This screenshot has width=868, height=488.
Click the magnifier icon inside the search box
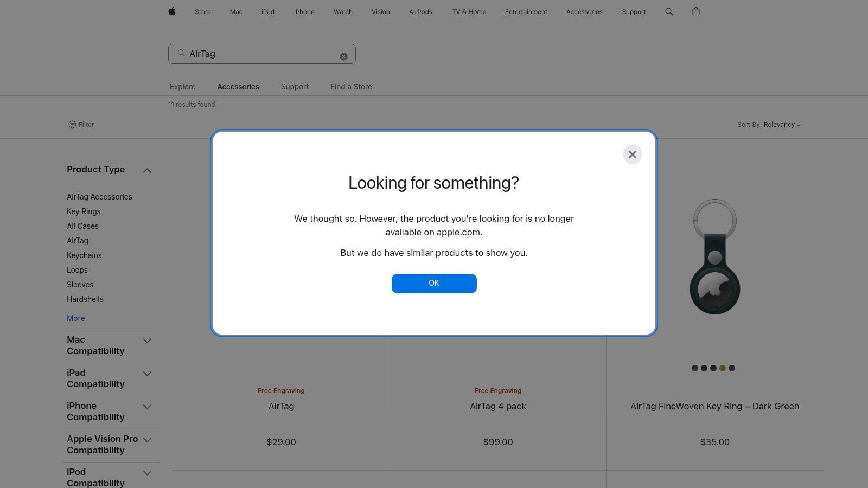(x=181, y=53)
